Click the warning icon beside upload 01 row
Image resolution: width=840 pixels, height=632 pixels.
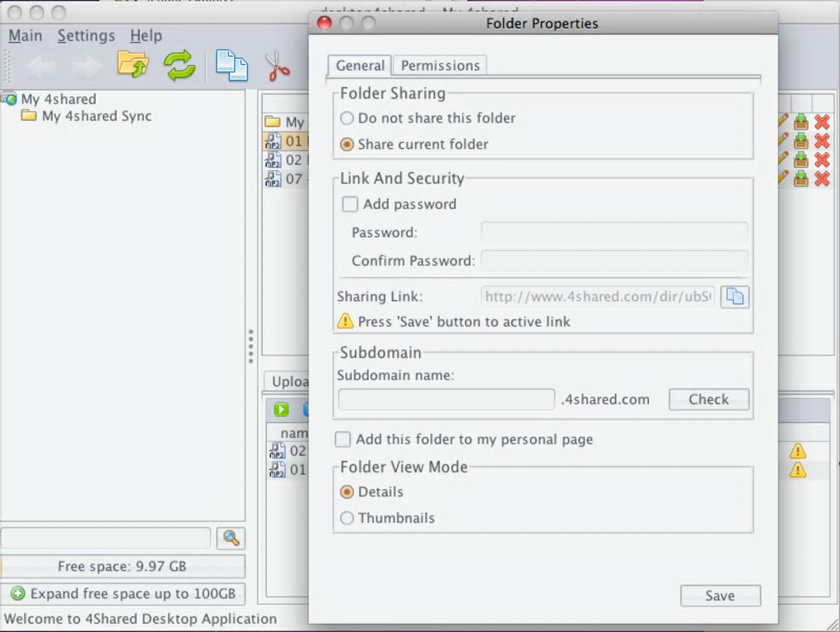tap(798, 470)
